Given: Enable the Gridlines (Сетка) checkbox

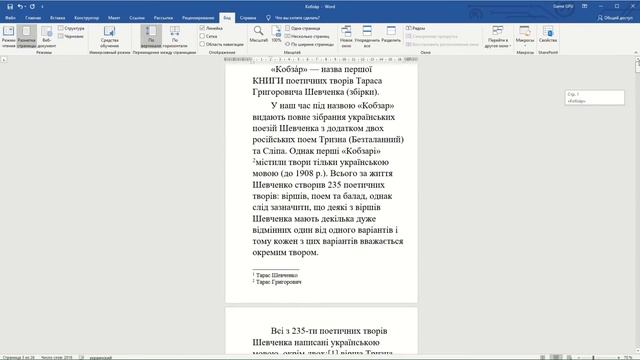Looking at the screenshot, I should click(x=208, y=36).
